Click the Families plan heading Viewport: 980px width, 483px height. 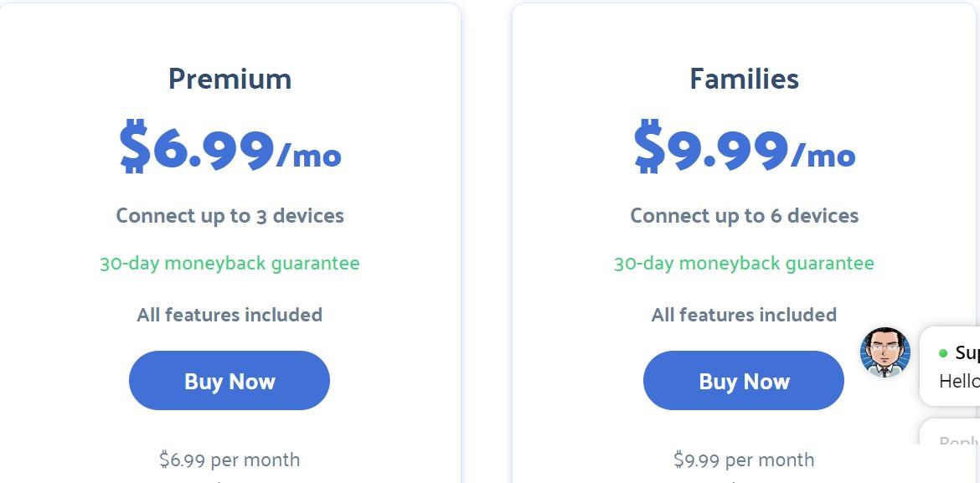(x=744, y=79)
